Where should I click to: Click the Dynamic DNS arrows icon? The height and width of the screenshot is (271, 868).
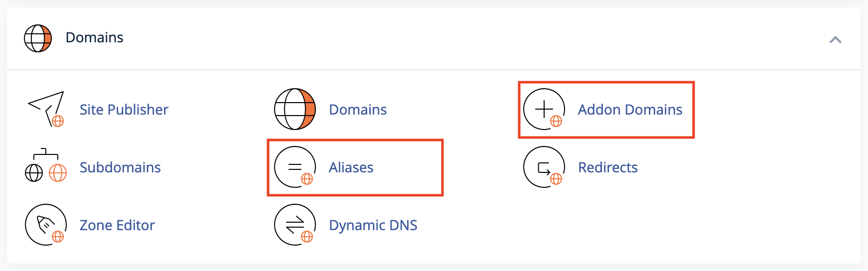(295, 225)
